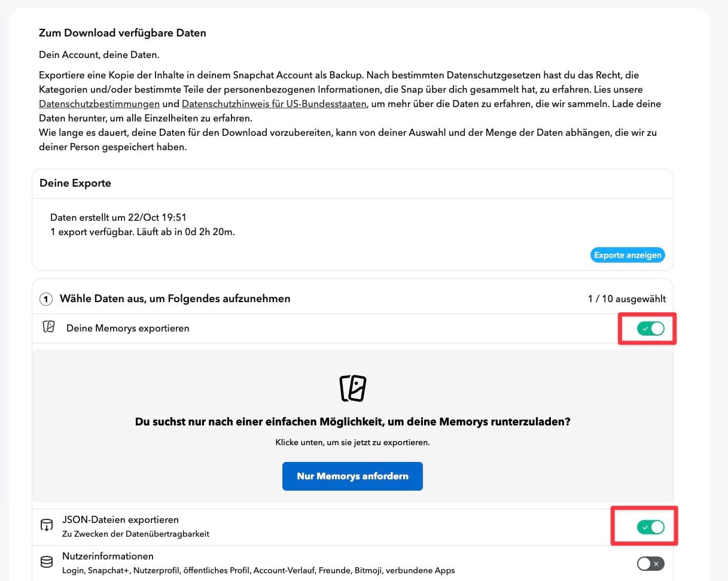Click the Memorys icon beside "Deine Memorys exportieren"
This screenshot has height=581, width=728.
point(48,327)
